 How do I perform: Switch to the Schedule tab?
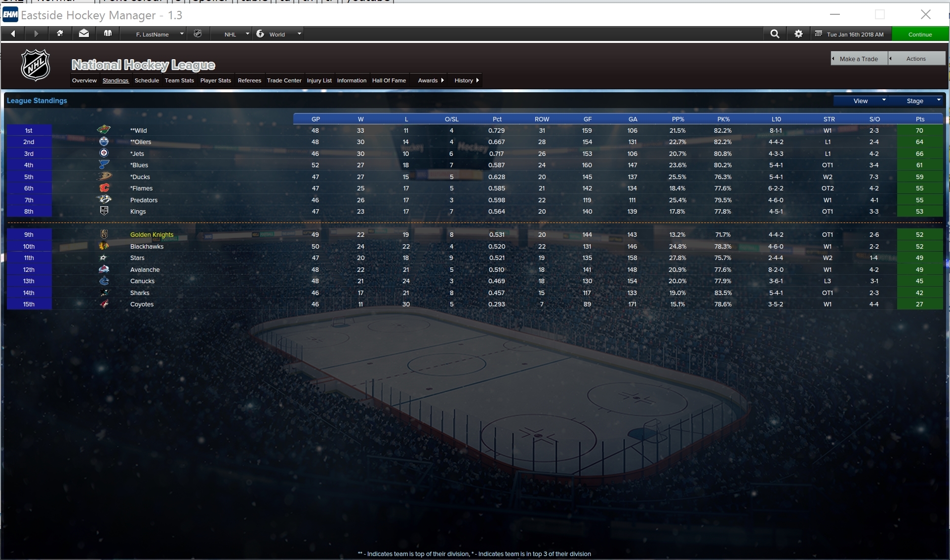pyautogui.click(x=147, y=80)
